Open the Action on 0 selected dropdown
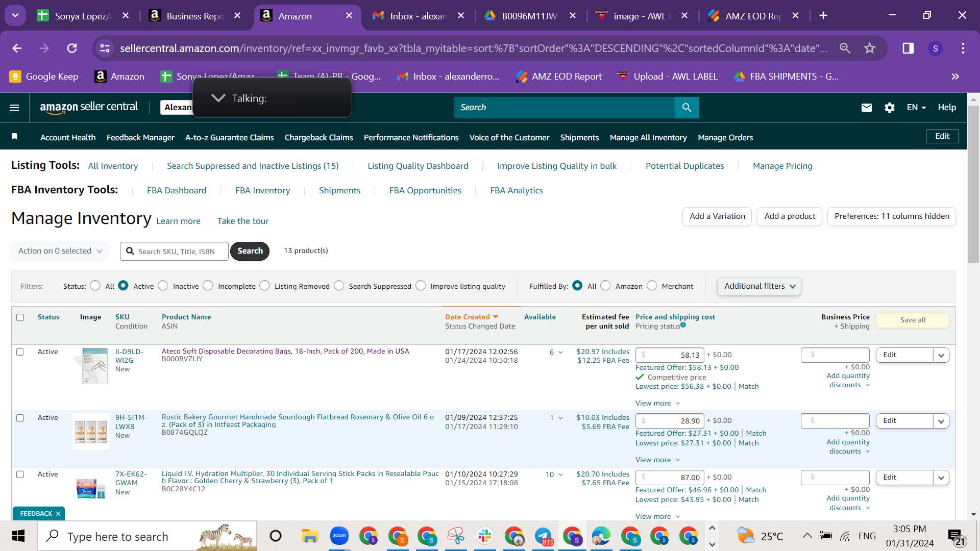Screen dimensions: 980x551 click(x=60, y=251)
